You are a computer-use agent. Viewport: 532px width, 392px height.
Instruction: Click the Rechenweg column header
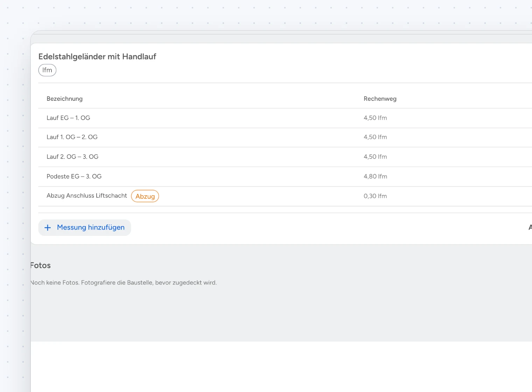click(x=380, y=99)
